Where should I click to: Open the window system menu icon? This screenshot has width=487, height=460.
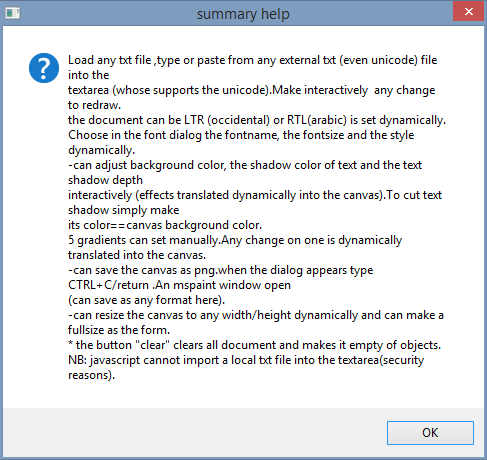(x=13, y=13)
